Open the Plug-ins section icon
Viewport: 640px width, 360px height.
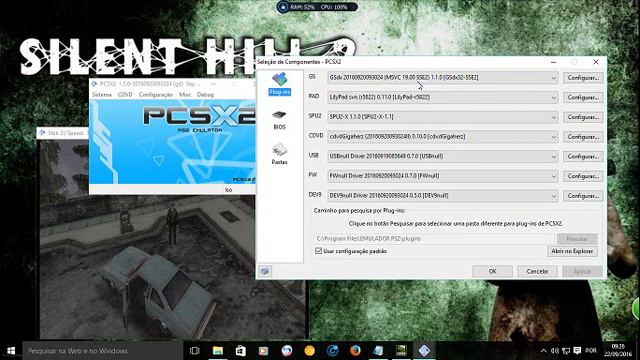point(280,84)
